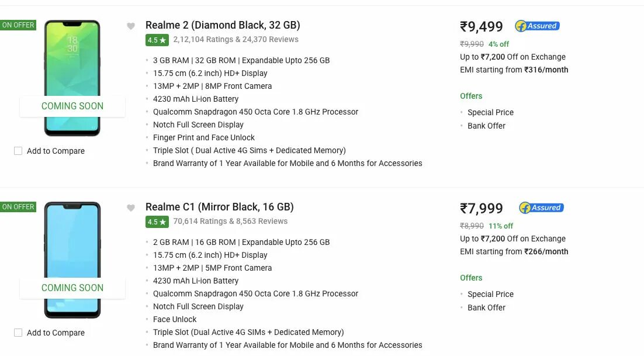This screenshot has width=644, height=356.
Task: Open the Realme 2 (Diamond Black, 32 GB) listing
Action: coord(223,25)
